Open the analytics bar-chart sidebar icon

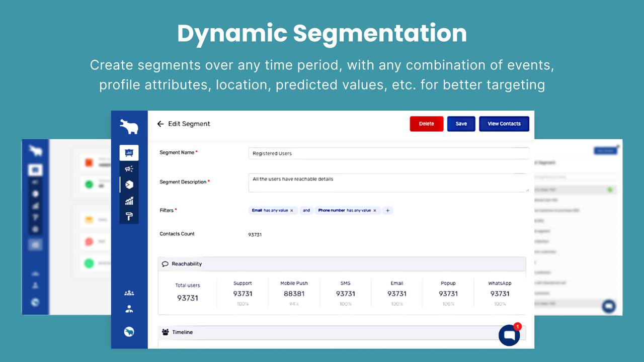pyautogui.click(x=129, y=201)
